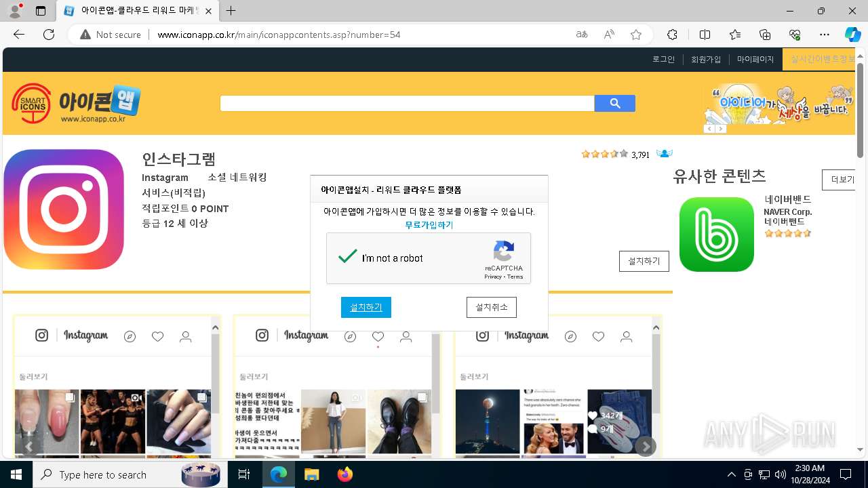Click next arrow on screenshot carousel

point(646,446)
